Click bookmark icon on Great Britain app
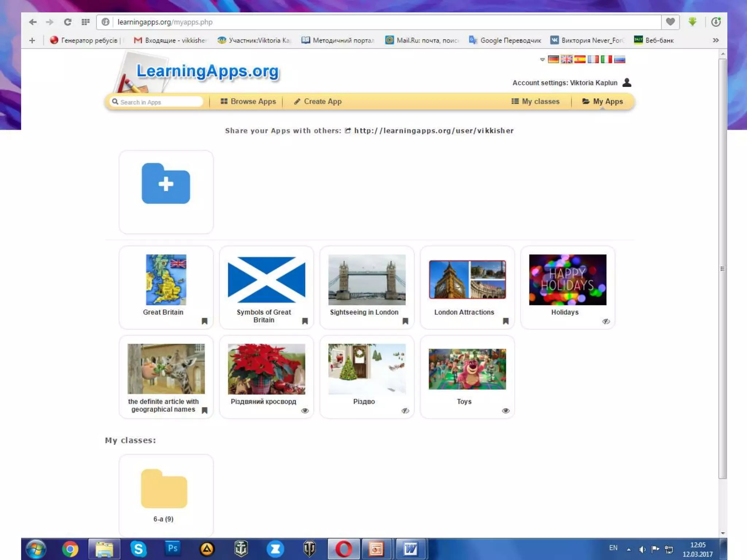This screenshot has height=560, width=747. coord(205,321)
